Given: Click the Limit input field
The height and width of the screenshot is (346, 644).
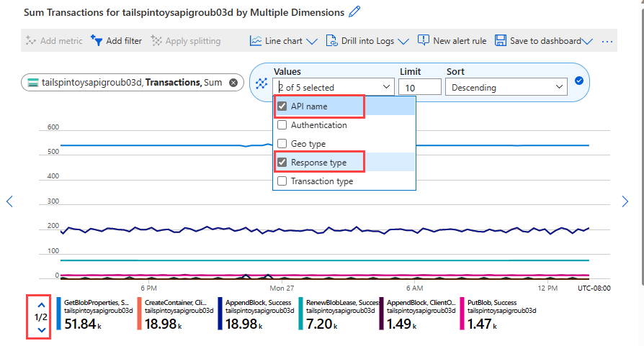Looking at the screenshot, I should [420, 87].
